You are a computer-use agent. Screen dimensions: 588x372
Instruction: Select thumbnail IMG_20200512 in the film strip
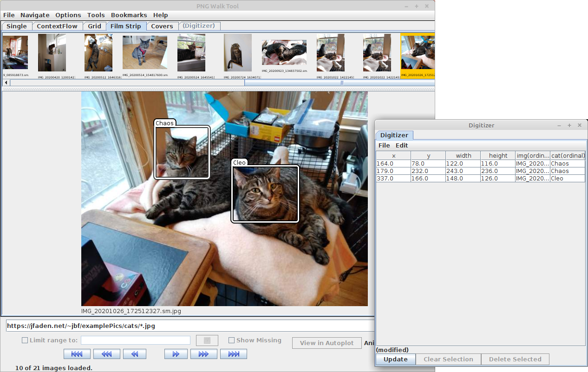click(x=98, y=53)
